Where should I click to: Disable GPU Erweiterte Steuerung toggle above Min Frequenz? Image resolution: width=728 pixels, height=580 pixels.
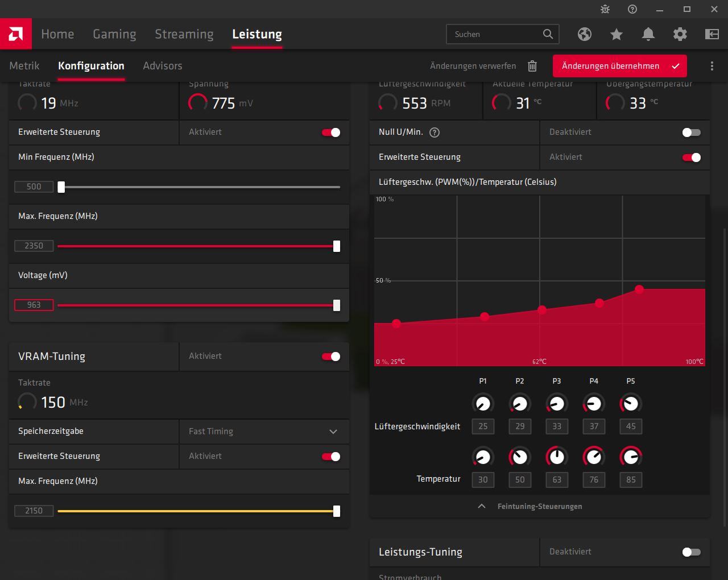[x=331, y=132]
